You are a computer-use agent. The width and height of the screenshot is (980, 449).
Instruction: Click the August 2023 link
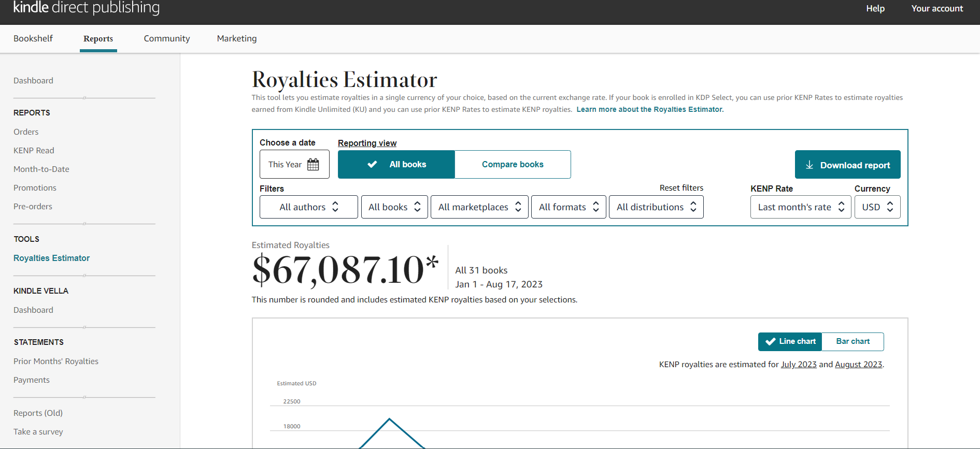point(858,364)
